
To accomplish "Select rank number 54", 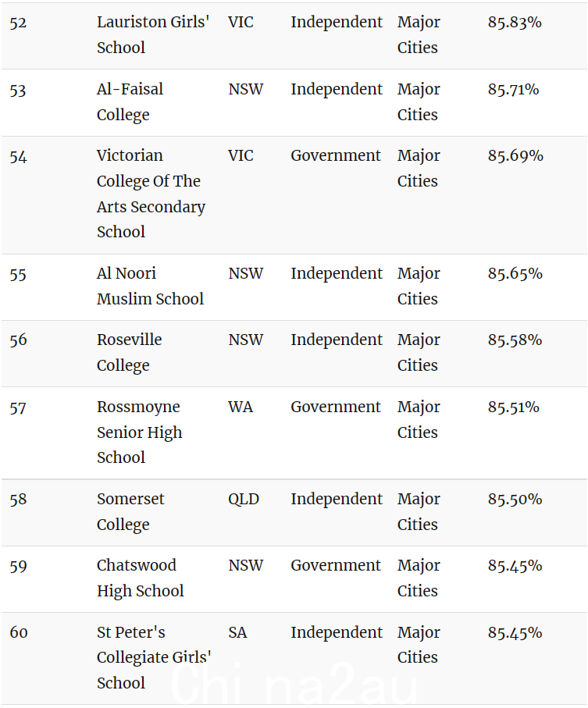I will (18, 157).
